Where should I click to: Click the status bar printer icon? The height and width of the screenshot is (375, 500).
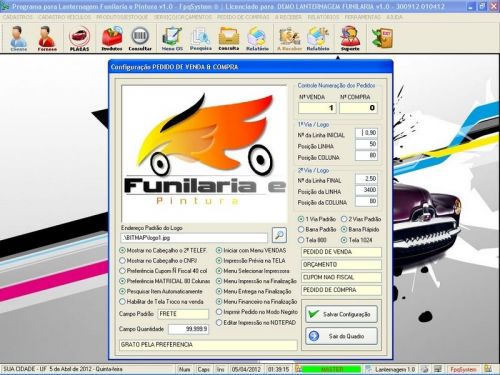[425, 369]
